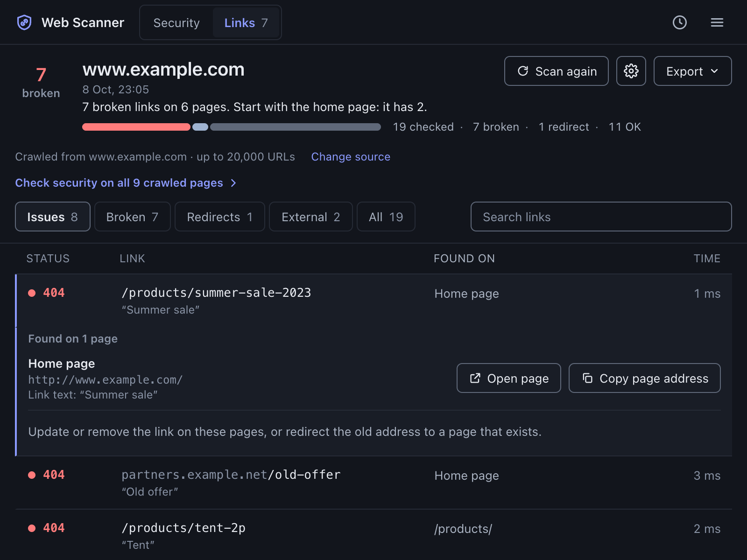Click Copy page address button
The width and height of the screenshot is (747, 560).
click(645, 378)
